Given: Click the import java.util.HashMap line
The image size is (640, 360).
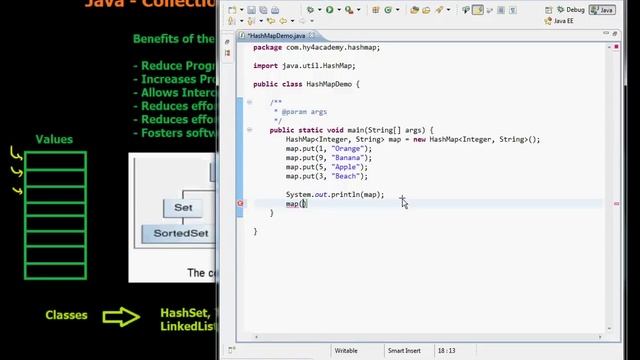Looking at the screenshot, I should 304,66.
